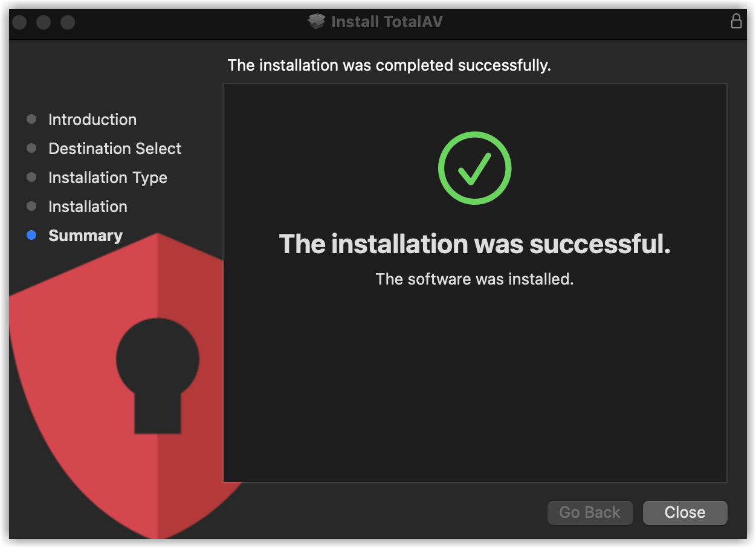This screenshot has height=548, width=756.
Task: Click the lock icon in the title bar
Action: [x=736, y=21]
